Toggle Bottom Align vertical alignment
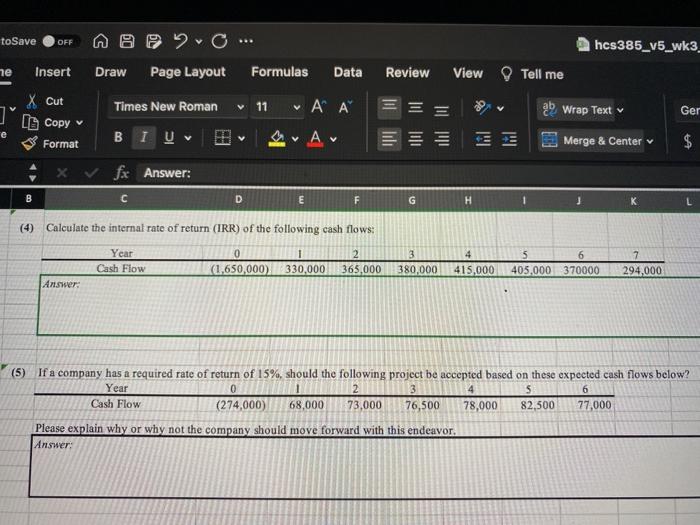 (x=442, y=109)
